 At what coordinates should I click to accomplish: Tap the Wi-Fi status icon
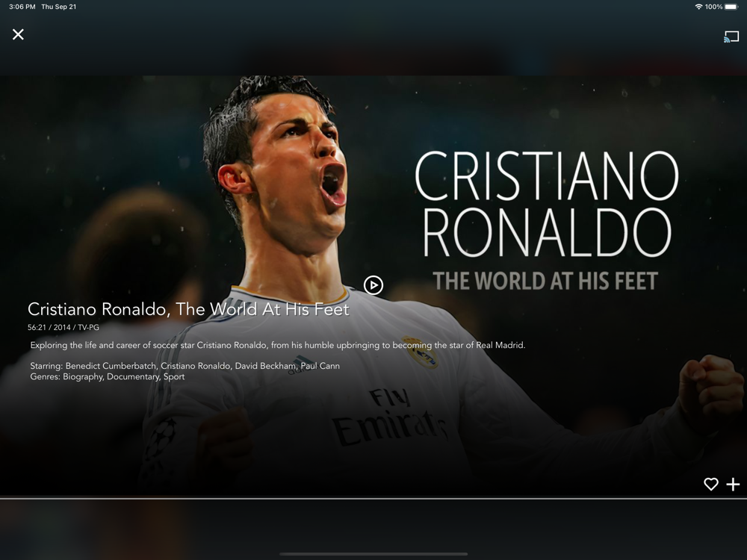tap(699, 7)
